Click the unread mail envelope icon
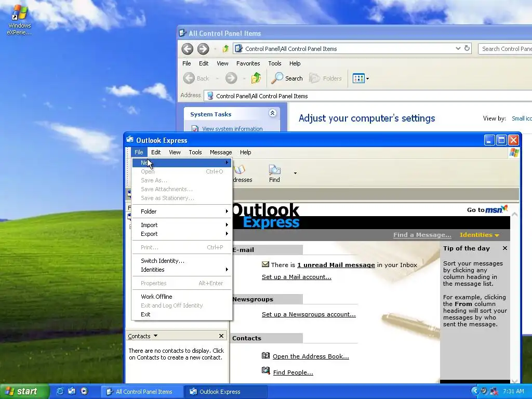532x399 pixels. [x=265, y=264]
